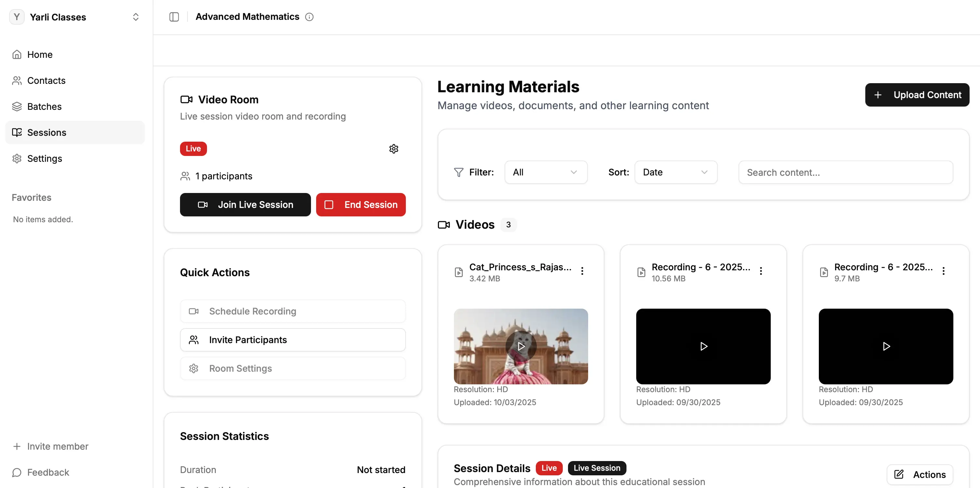The height and width of the screenshot is (488, 980).
Task: Collapse the sidebar with the panel icon
Action: 174,17
